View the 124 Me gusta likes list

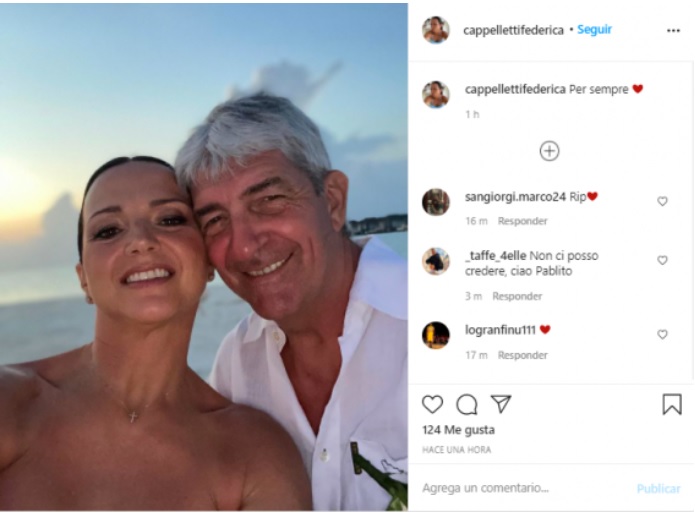coord(458,429)
